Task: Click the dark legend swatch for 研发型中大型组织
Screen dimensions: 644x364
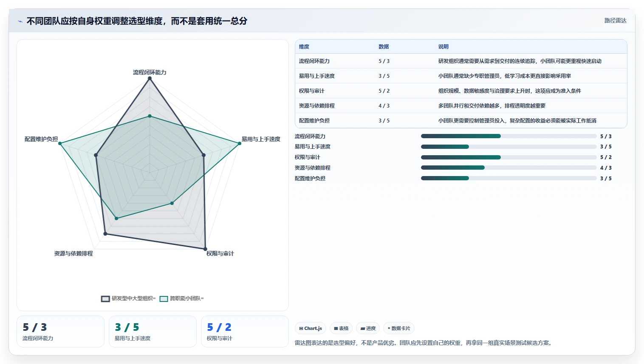Action: 105,299
